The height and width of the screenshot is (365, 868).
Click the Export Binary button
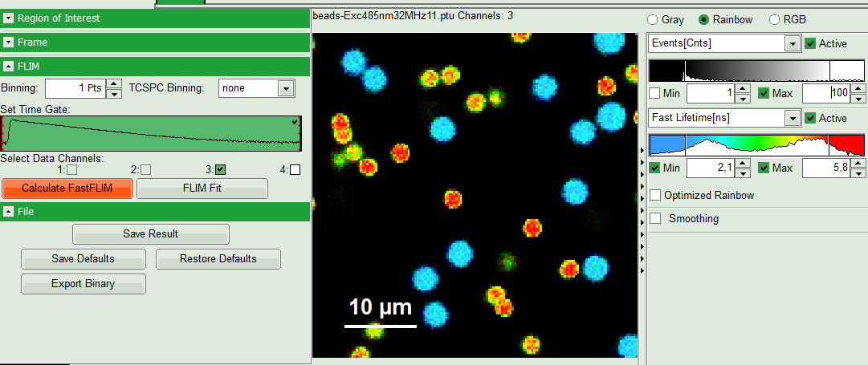84,284
